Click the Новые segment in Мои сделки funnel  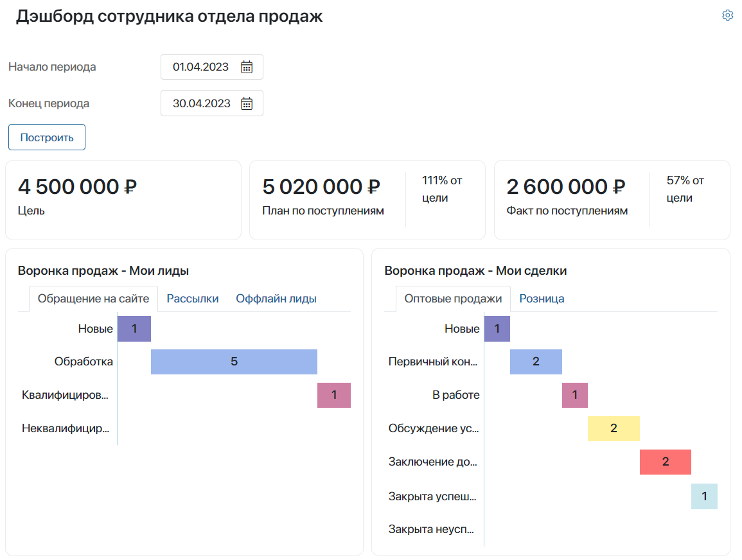point(497,328)
